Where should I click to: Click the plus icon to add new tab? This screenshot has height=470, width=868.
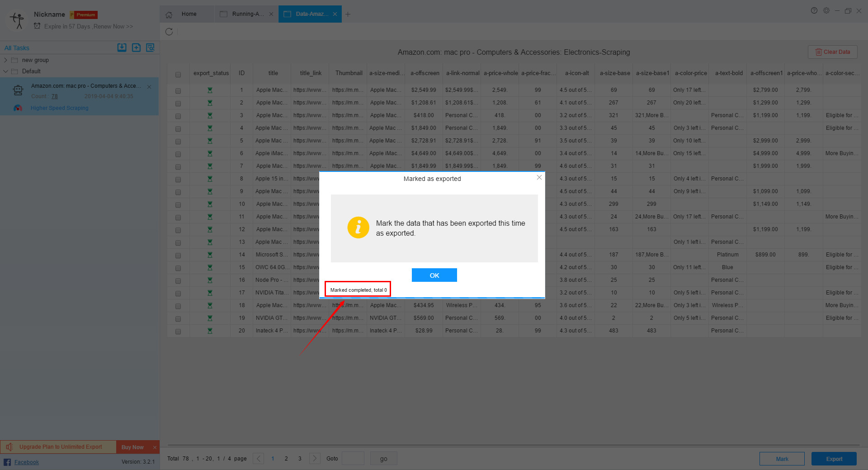[x=348, y=14]
